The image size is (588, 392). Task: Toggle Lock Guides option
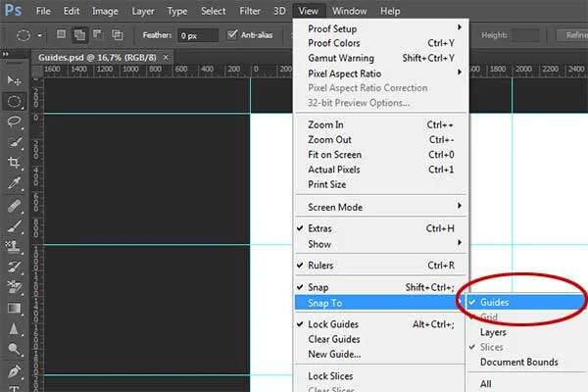pos(380,324)
